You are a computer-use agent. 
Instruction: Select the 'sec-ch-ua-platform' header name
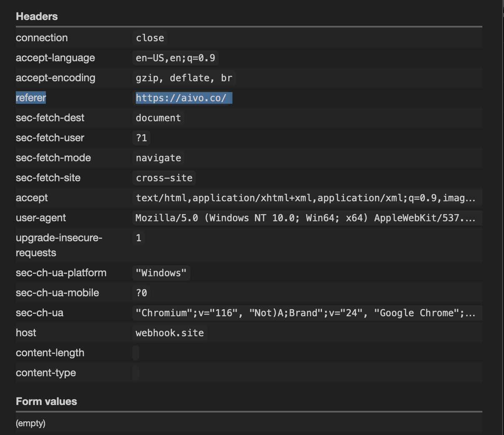pyautogui.click(x=61, y=273)
